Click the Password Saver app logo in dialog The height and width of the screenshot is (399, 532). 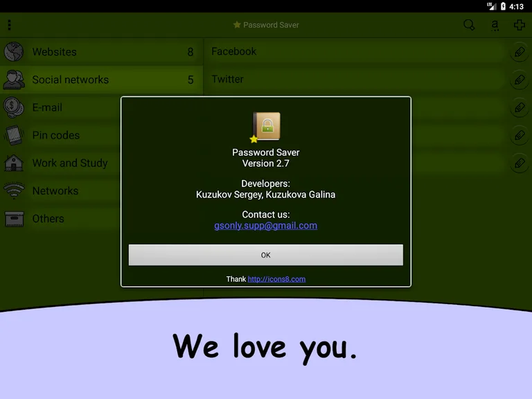click(266, 127)
